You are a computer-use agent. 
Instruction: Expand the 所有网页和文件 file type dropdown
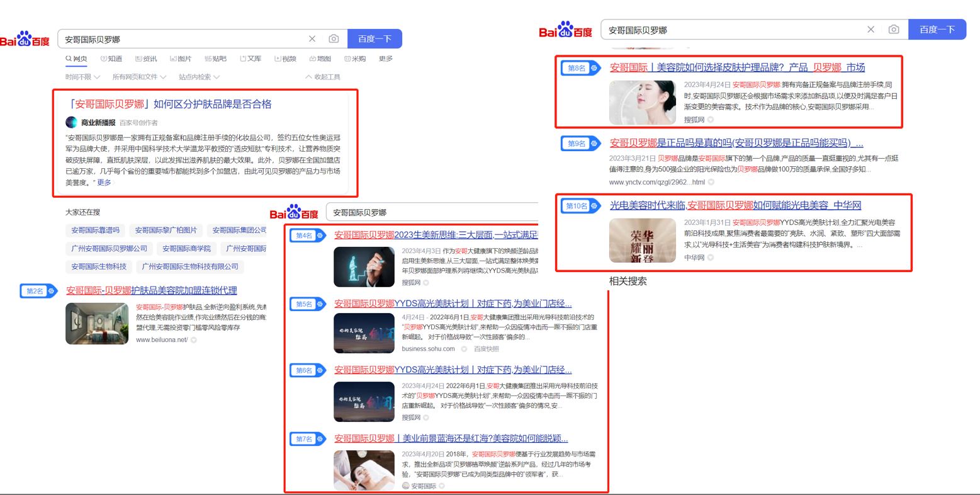pyautogui.click(x=139, y=77)
